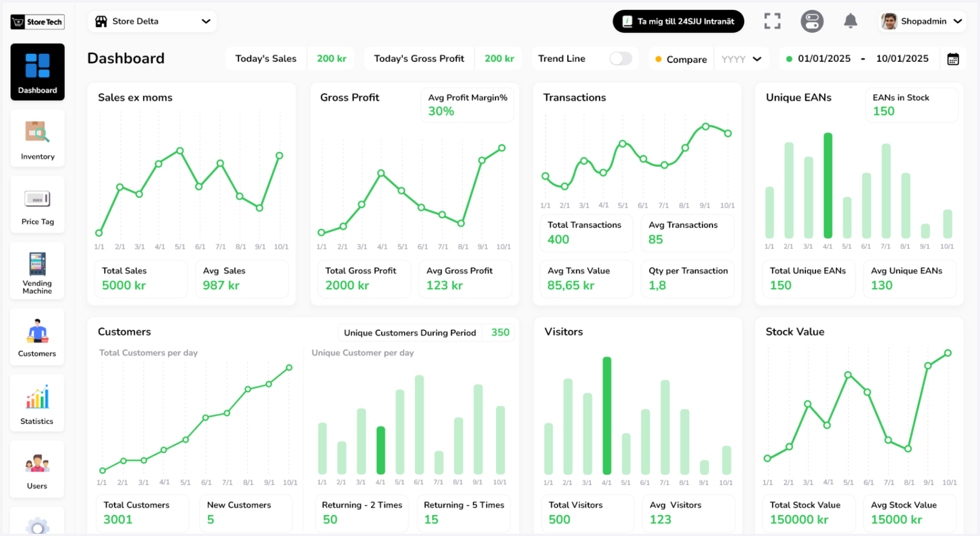Enter fullscreen mode icon

pos(772,21)
